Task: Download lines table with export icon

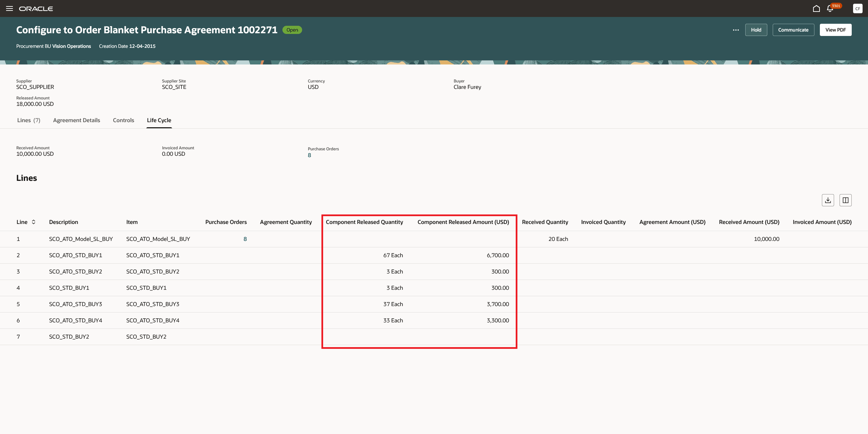Action: click(828, 200)
